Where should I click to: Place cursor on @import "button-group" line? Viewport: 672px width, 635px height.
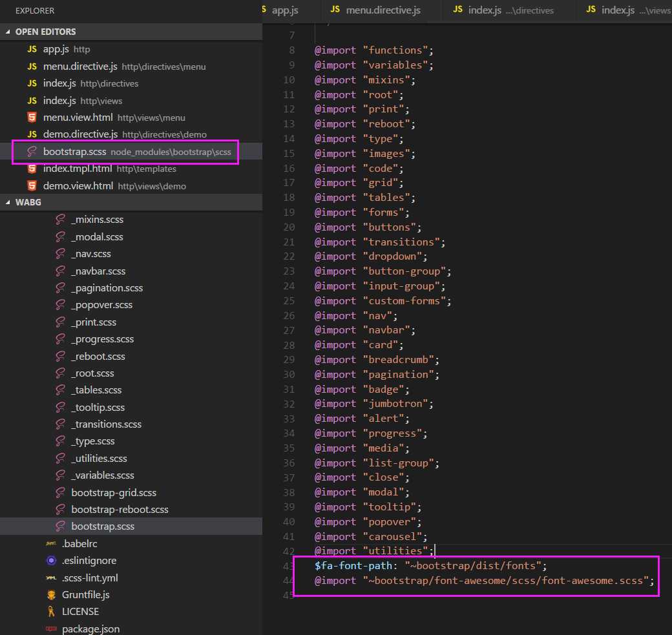click(x=383, y=271)
